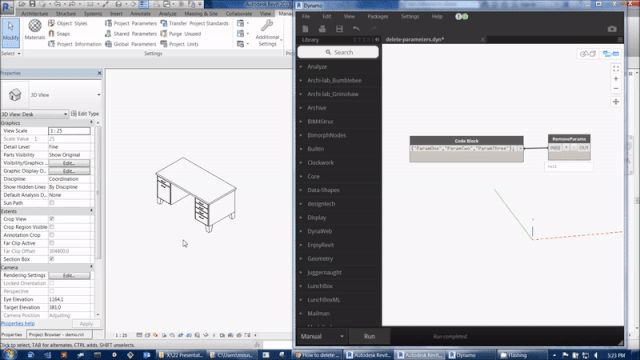Select the Modify tool in Revit

[x=10, y=33]
